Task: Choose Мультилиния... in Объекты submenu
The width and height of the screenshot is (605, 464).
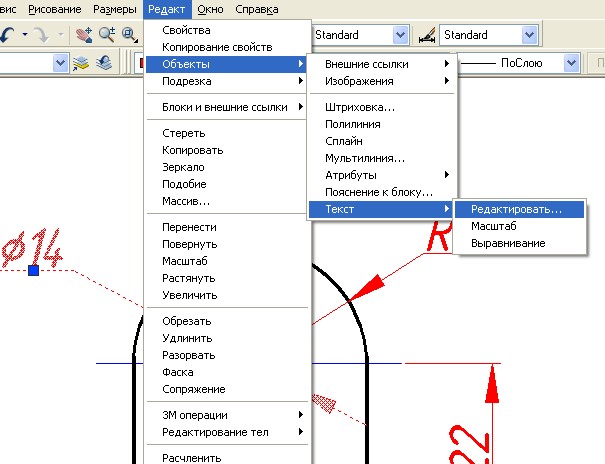Action: click(382, 158)
